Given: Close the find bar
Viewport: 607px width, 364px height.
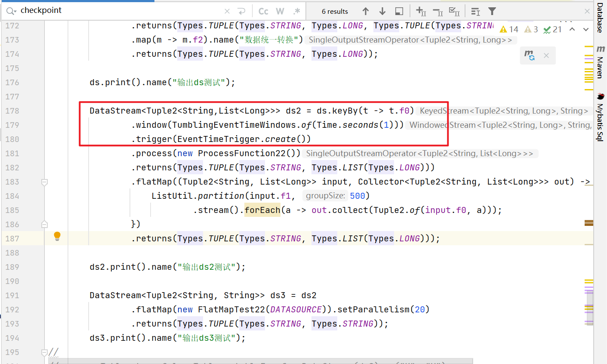Looking at the screenshot, I should point(587,11).
